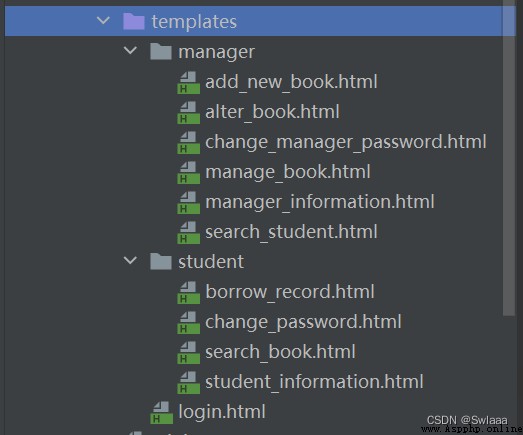This screenshot has width=523, height=435.
Task: Collapse the templates folder chevron
Action: (x=103, y=21)
